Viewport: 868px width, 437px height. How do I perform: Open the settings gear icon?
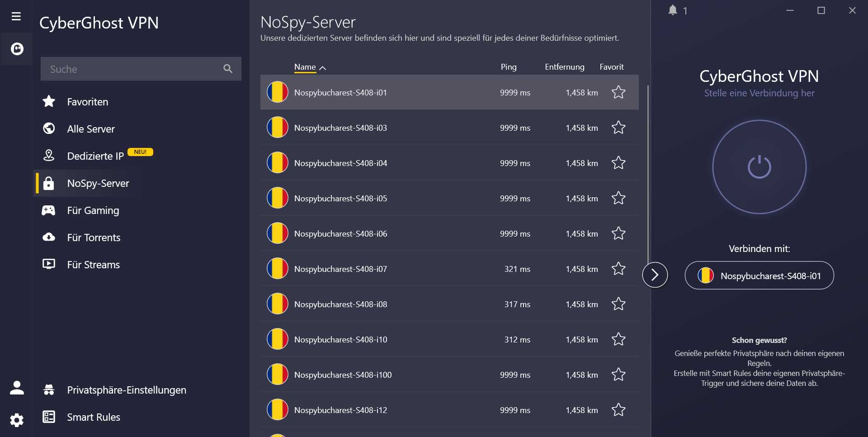[x=17, y=420]
